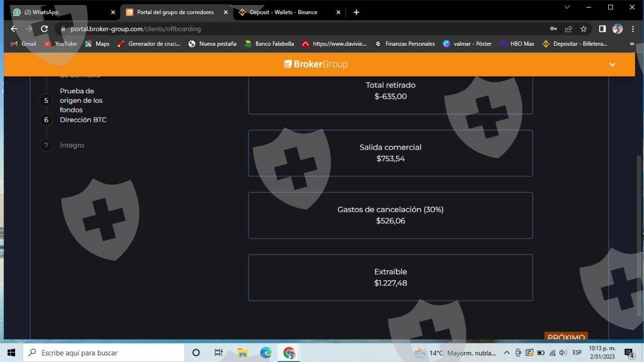Open Generador de cruci... bookmark
The image size is (644, 362).
coord(149,44)
